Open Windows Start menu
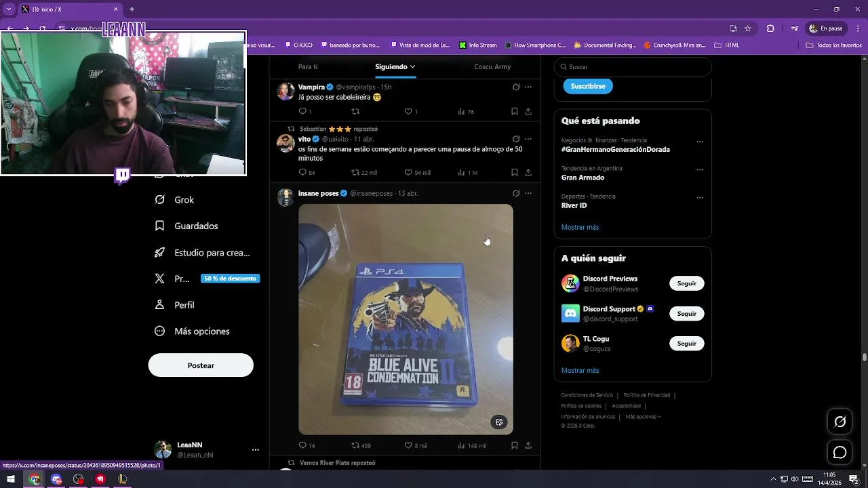 tap(11, 479)
